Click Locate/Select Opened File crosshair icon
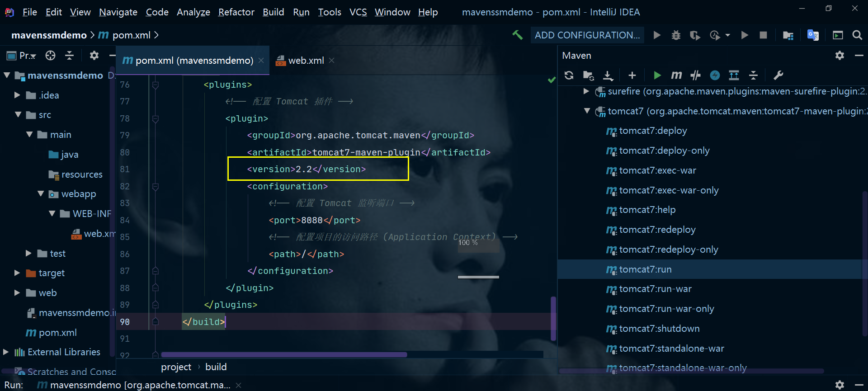 point(50,55)
